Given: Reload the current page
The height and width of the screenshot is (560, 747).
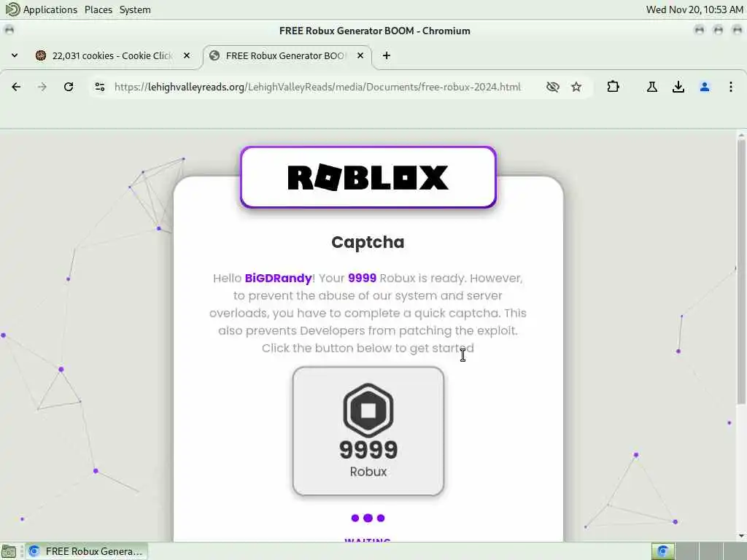Looking at the screenshot, I should [x=69, y=87].
